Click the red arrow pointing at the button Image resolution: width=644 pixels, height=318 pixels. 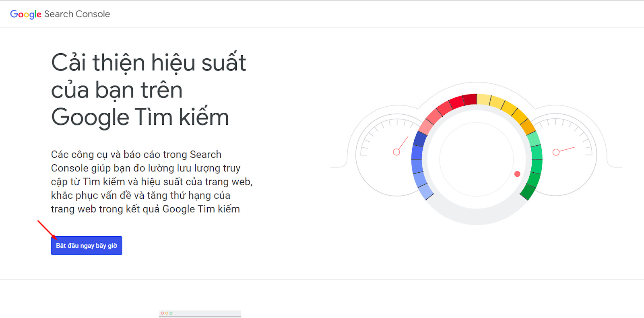tap(47, 229)
